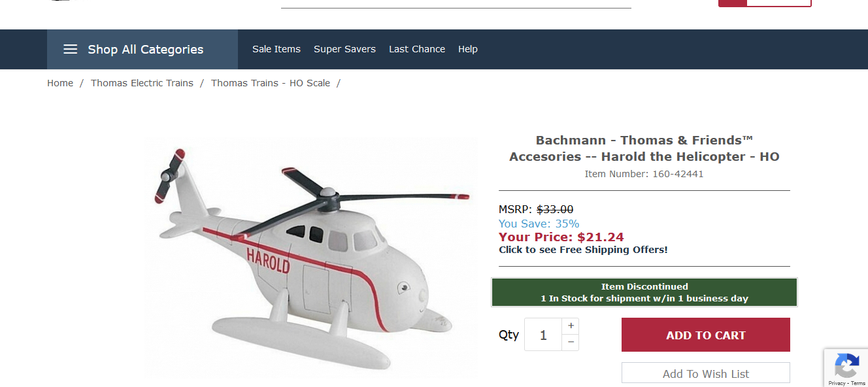Viewport: 868px width, 387px height.
Task: Open the Help page
Action: point(468,49)
